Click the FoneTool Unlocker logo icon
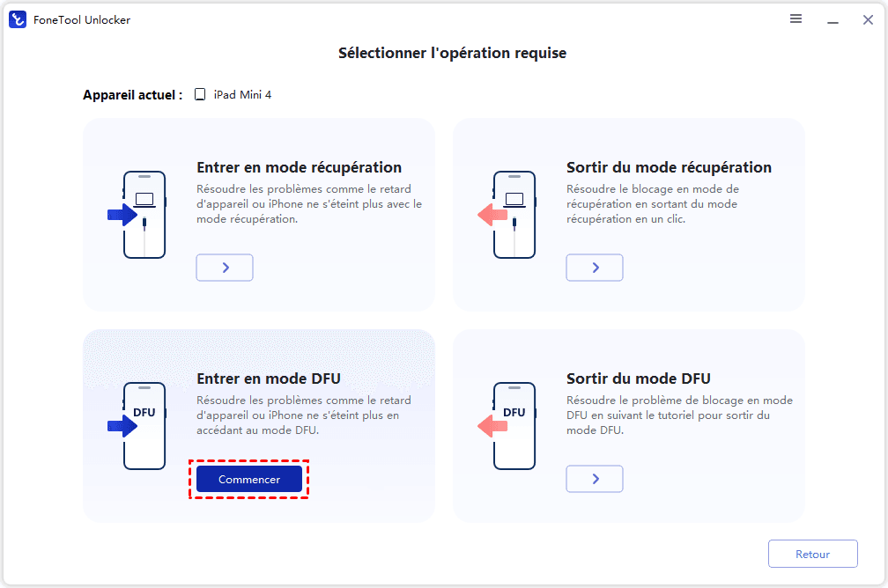888x588 pixels. point(18,19)
